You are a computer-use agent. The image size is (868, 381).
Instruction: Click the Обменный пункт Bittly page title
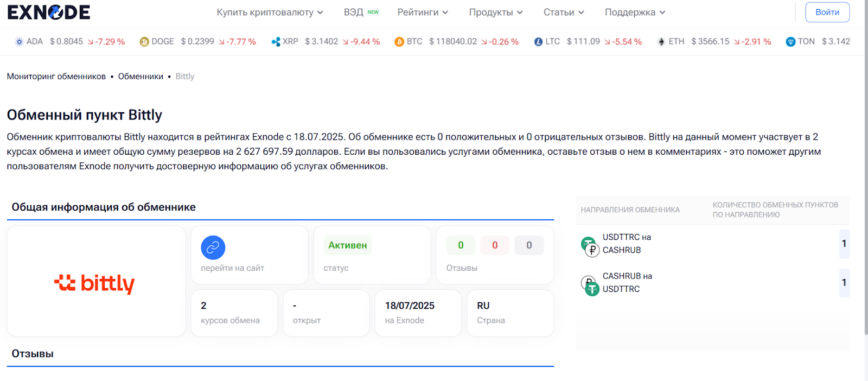[85, 115]
